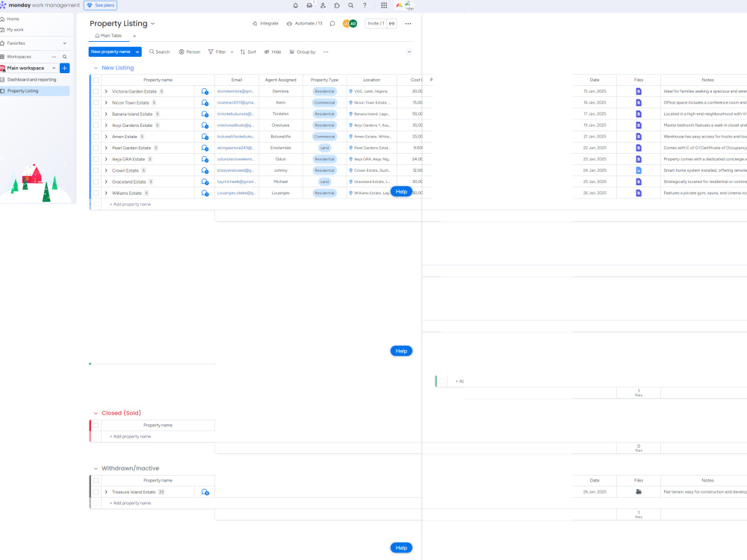The width and height of the screenshot is (747, 560).
Task: Add a new board view with plus
Action: [x=134, y=36]
